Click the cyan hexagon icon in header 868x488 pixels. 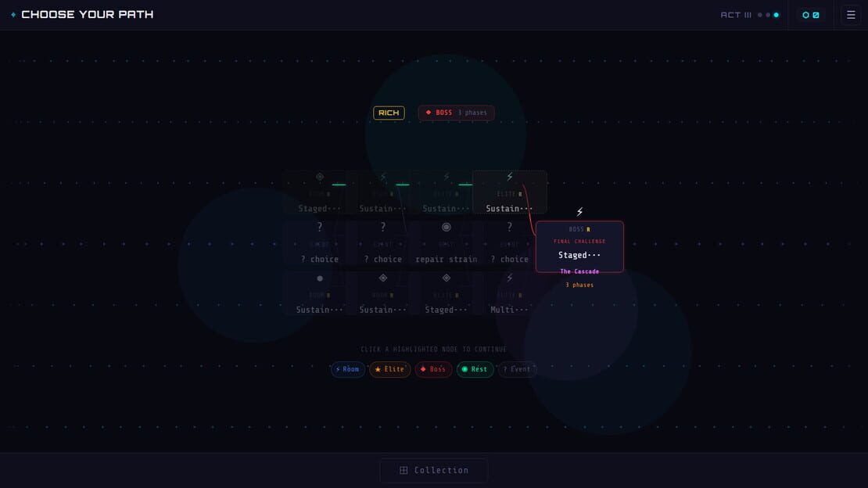(x=806, y=15)
